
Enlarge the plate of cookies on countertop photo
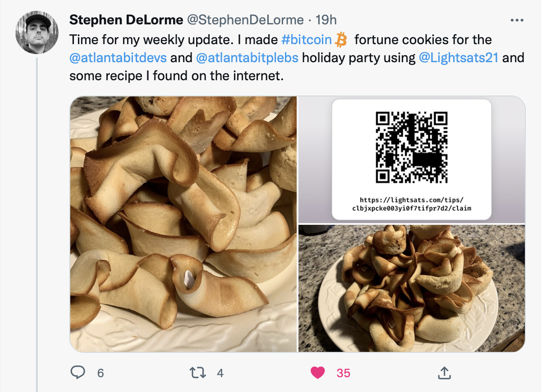pos(412,289)
